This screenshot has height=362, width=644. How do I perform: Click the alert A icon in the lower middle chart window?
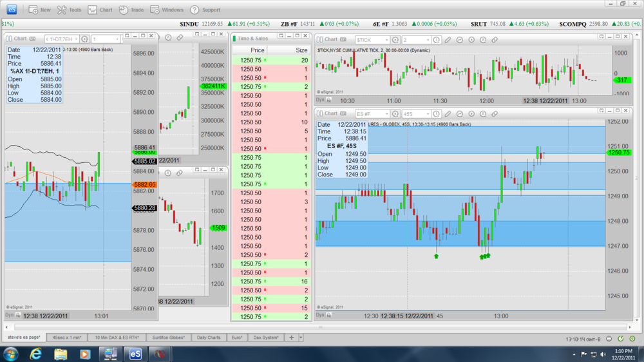(x=168, y=173)
